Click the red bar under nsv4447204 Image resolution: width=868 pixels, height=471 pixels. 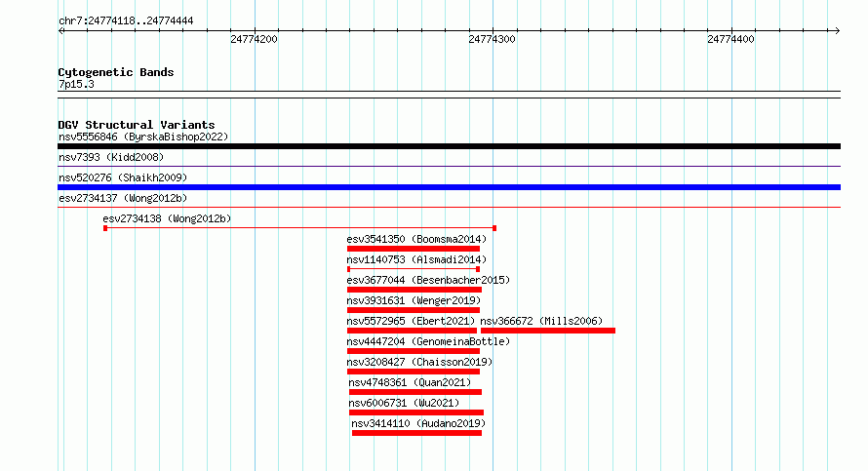(413, 351)
